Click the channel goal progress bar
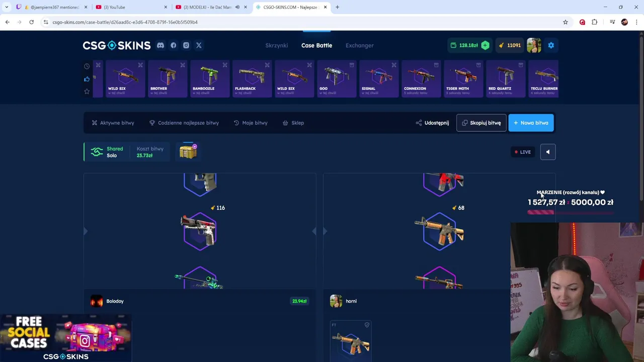This screenshot has width=644, height=362. click(571, 213)
